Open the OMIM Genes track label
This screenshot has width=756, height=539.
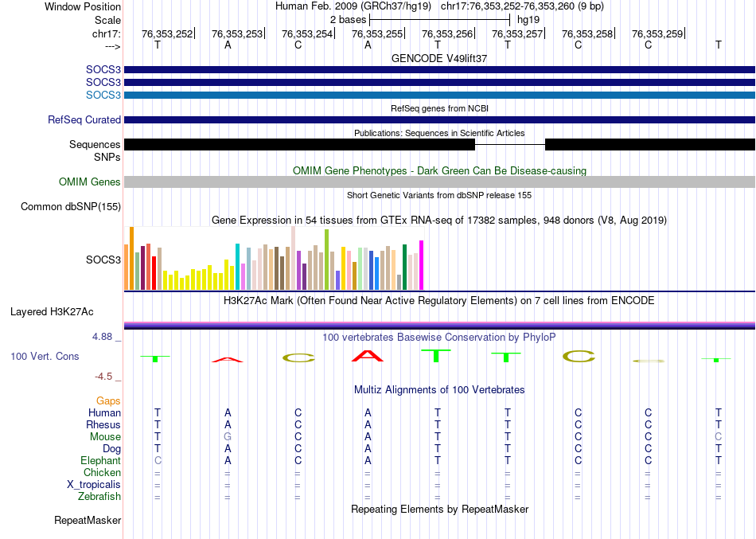(x=89, y=182)
